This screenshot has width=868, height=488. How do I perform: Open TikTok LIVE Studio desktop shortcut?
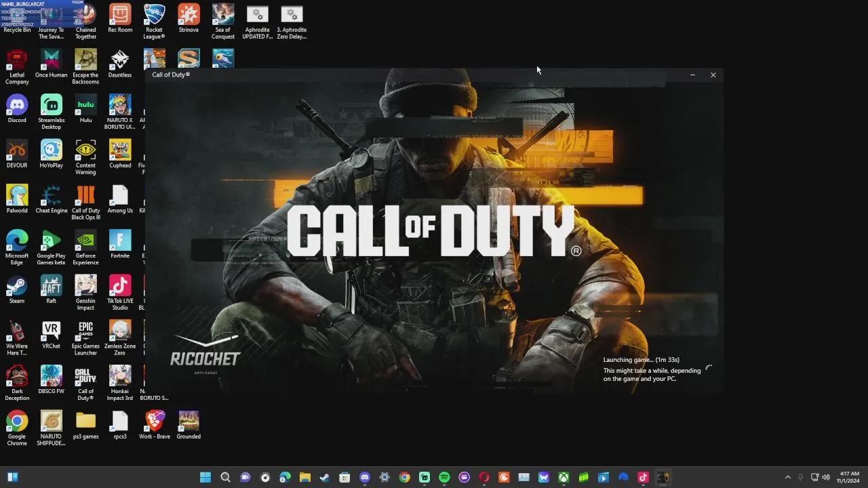tap(120, 293)
